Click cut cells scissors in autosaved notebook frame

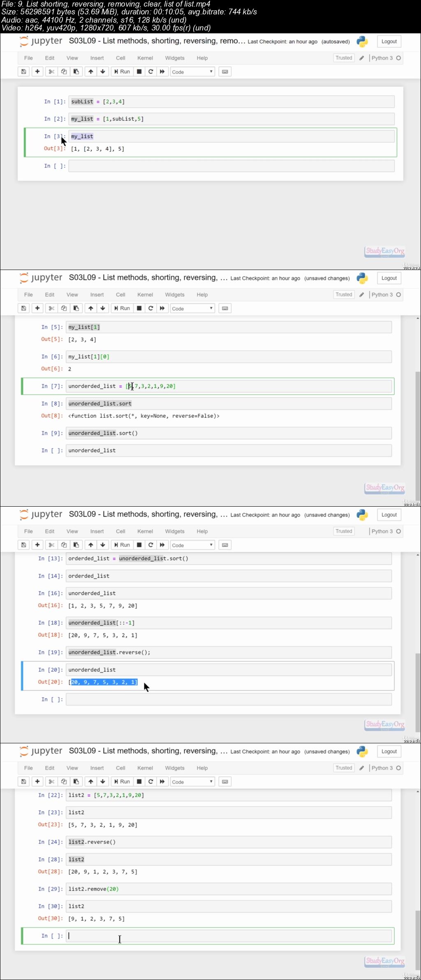tap(51, 72)
